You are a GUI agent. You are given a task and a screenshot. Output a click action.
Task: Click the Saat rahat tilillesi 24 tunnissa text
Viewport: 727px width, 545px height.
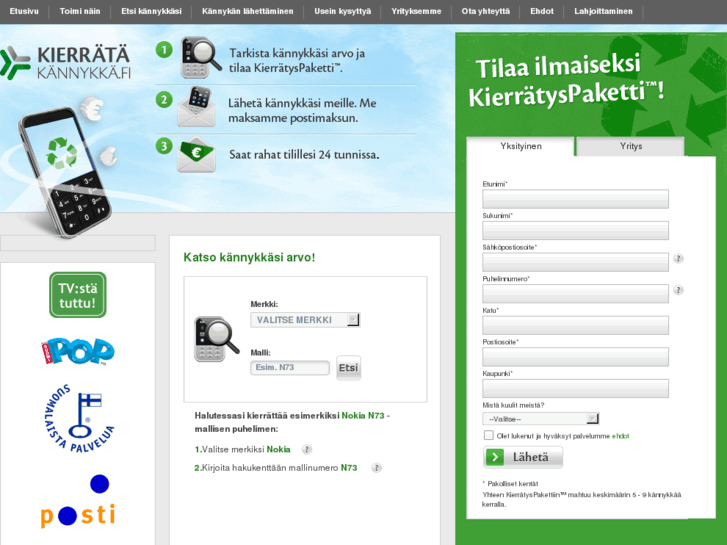click(x=304, y=154)
